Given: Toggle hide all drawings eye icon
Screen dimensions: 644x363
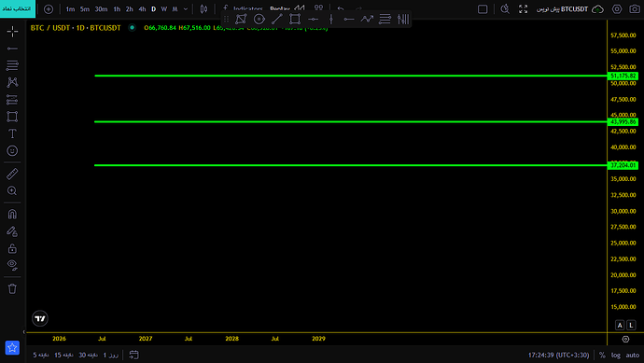Looking at the screenshot, I should pyautogui.click(x=12, y=265).
